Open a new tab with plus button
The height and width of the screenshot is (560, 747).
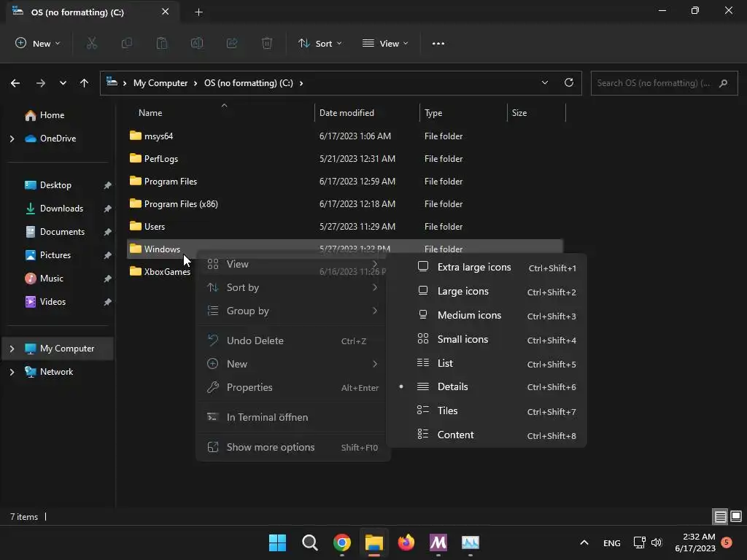tap(198, 12)
